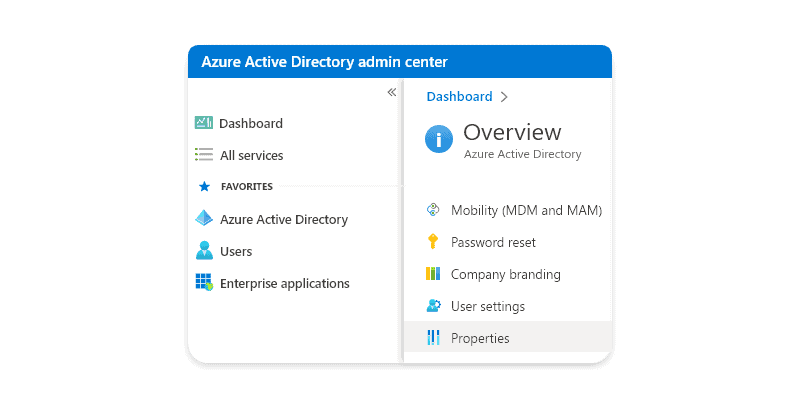This screenshot has height=400, width=800.
Task: Click the Users person icon
Action: pyautogui.click(x=204, y=251)
